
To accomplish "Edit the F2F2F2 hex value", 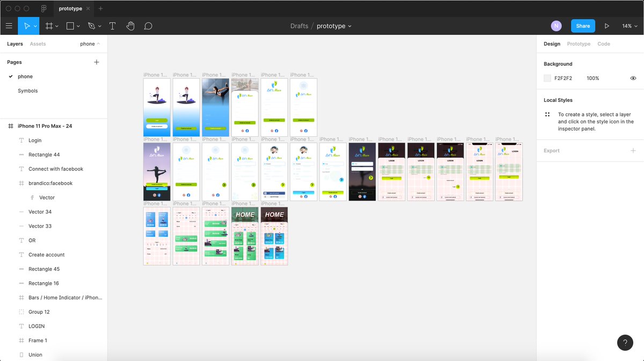I will pos(563,78).
